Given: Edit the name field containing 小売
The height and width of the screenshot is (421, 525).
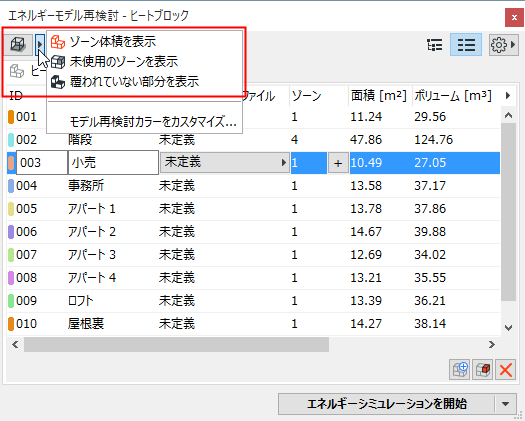Looking at the screenshot, I should (x=113, y=163).
